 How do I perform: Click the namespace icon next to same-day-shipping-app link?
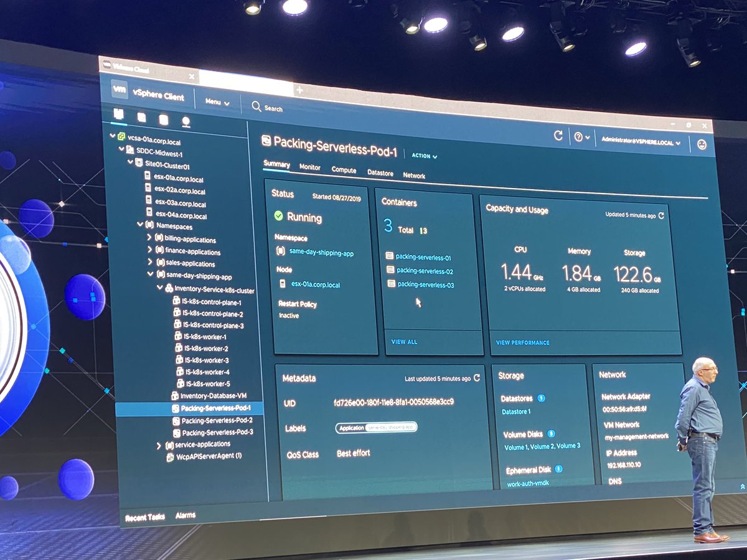(280, 252)
